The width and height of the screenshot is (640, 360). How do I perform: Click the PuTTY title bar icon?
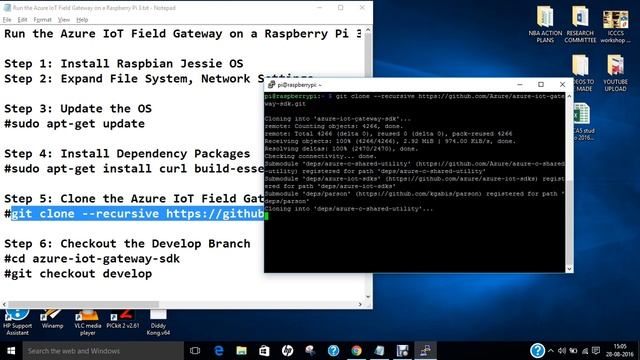click(271, 84)
